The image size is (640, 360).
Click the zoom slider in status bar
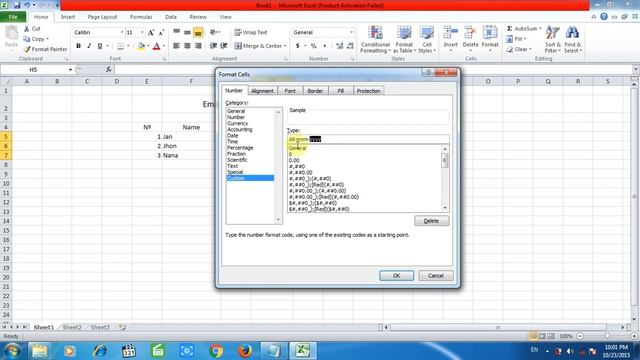(607, 336)
